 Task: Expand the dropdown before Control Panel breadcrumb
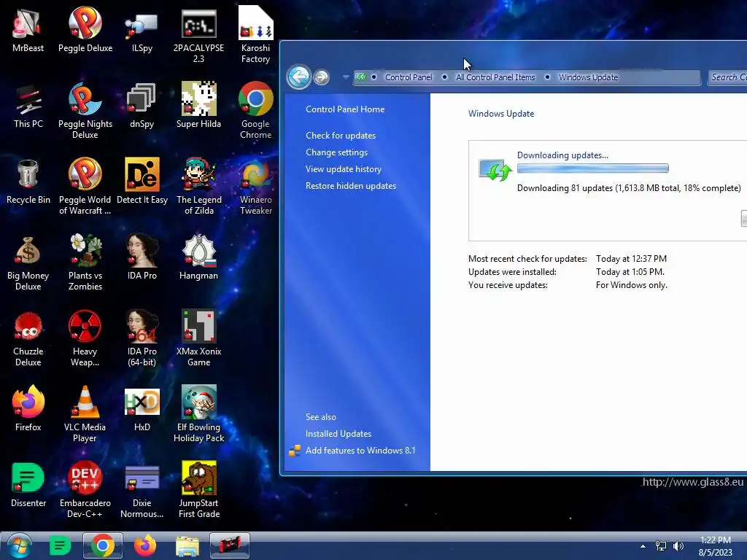[374, 77]
